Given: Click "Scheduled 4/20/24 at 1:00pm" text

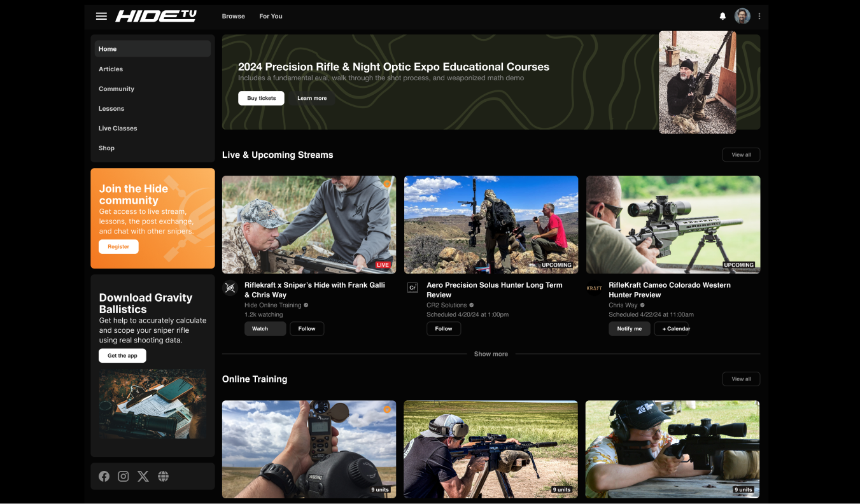Looking at the screenshot, I should pyautogui.click(x=468, y=315).
